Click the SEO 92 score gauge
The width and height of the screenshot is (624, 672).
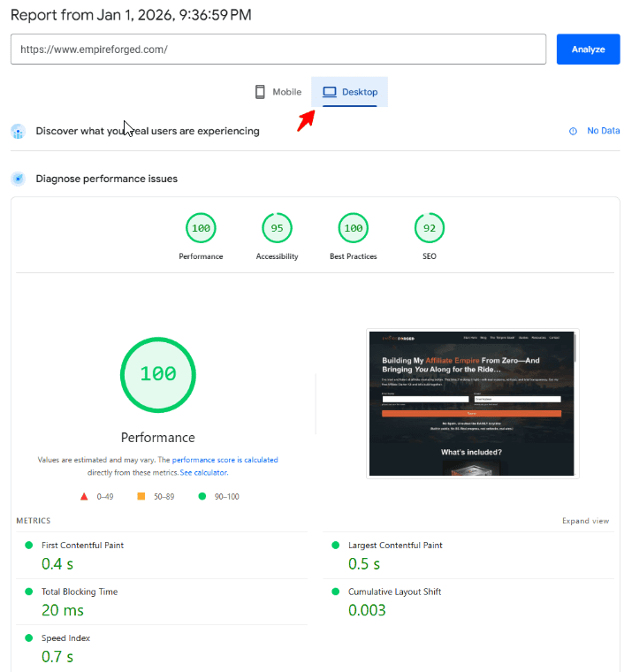tap(430, 227)
